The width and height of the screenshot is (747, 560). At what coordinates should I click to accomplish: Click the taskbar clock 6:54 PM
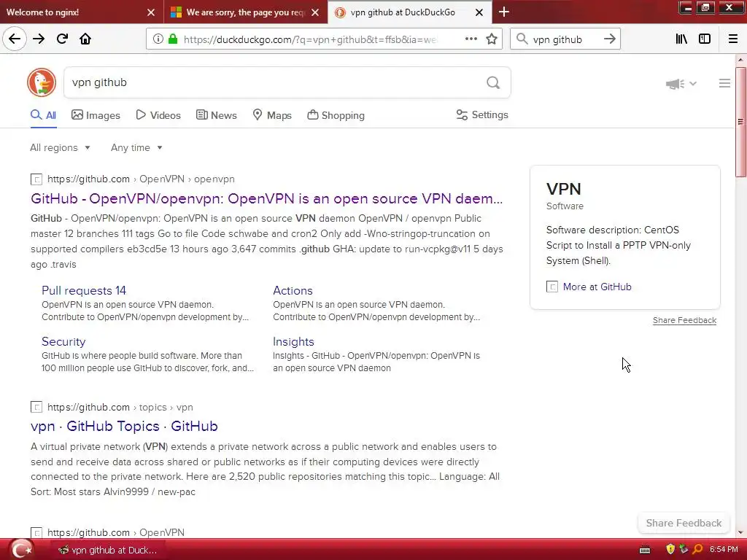724,550
